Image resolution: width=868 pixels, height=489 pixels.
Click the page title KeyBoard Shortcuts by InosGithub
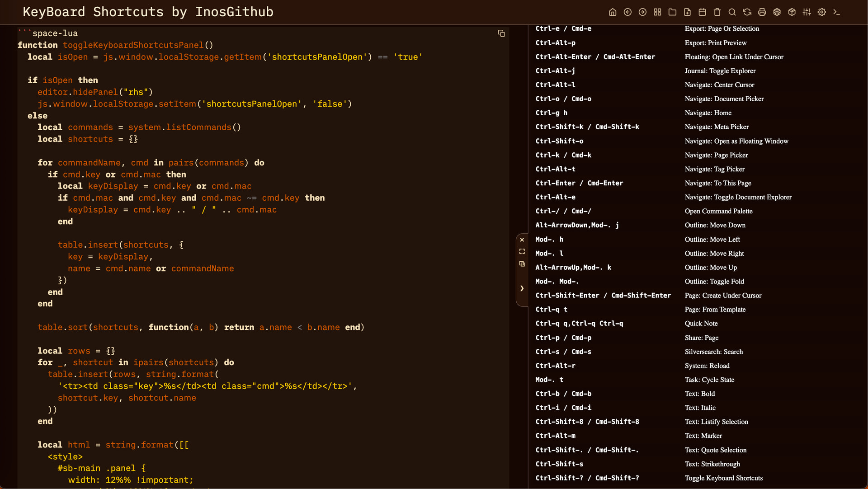pos(148,12)
